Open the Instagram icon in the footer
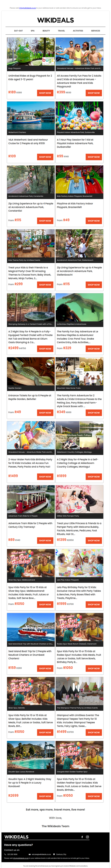 tap(87, 837)
